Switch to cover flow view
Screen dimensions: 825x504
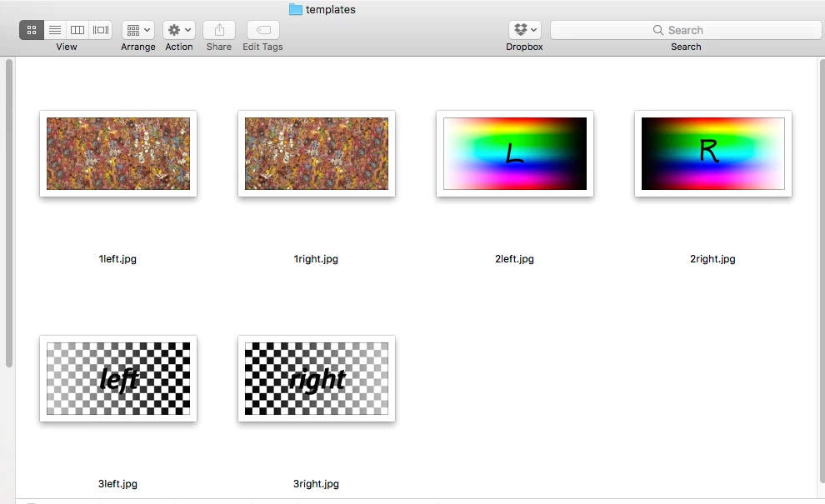pos(101,30)
